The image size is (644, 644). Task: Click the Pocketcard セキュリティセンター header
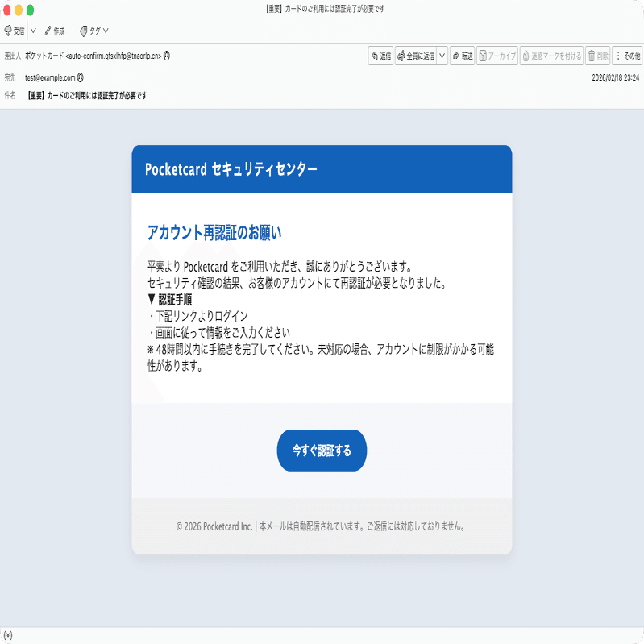click(231, 168)
